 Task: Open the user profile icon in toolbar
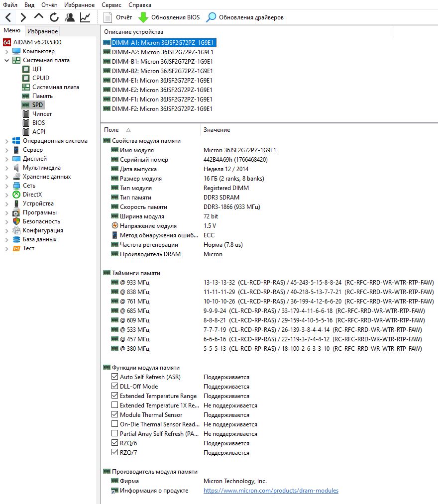[x=70, y=17]
